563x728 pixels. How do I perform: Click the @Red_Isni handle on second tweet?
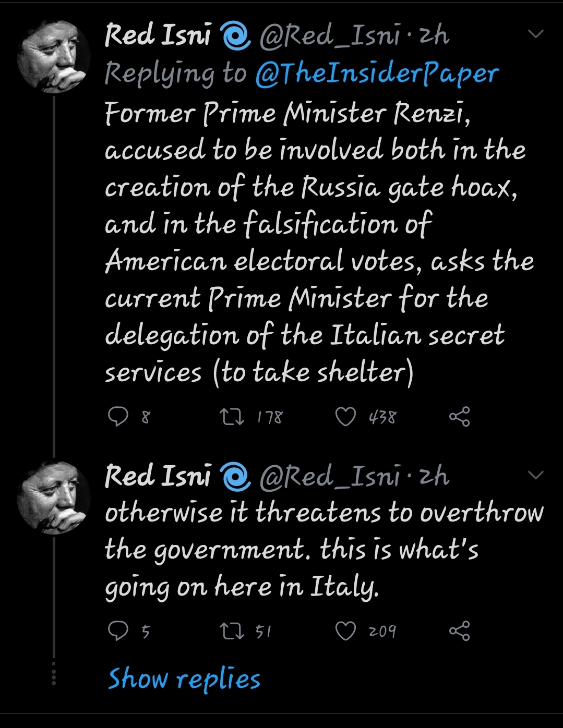(x=330, y=476)
